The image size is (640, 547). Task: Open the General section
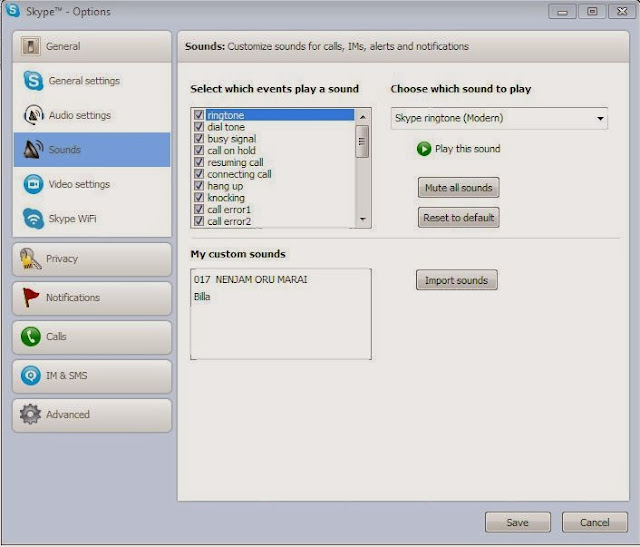tap(92, 46)
